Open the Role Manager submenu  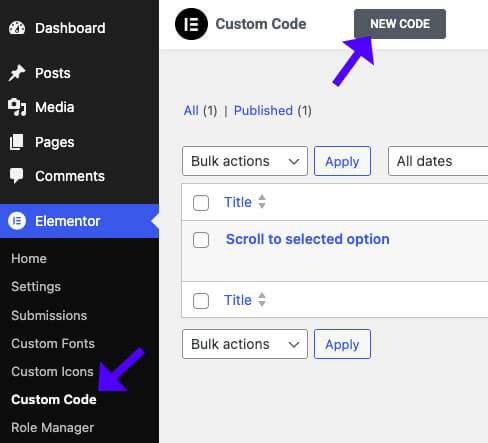click(x=53, y=428)
